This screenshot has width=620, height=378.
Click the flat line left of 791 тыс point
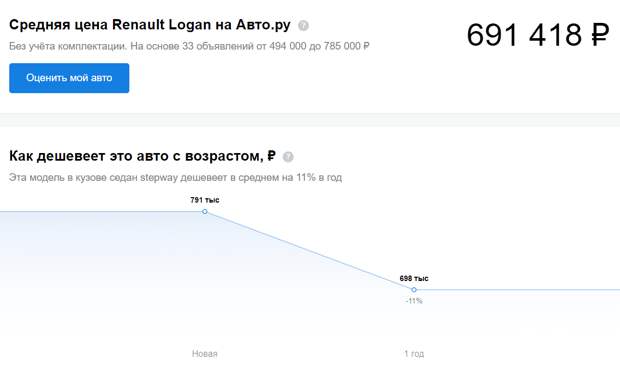coord(101,212)
